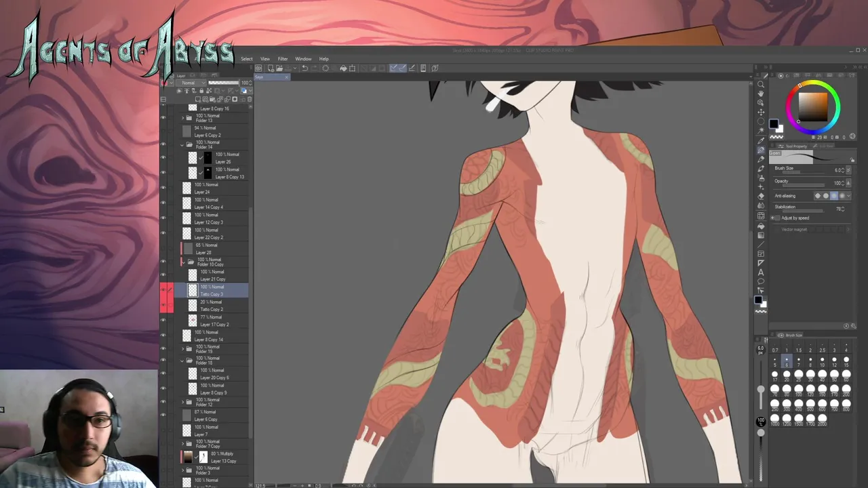Select the Eraser tool

click(x=761, y=196)
